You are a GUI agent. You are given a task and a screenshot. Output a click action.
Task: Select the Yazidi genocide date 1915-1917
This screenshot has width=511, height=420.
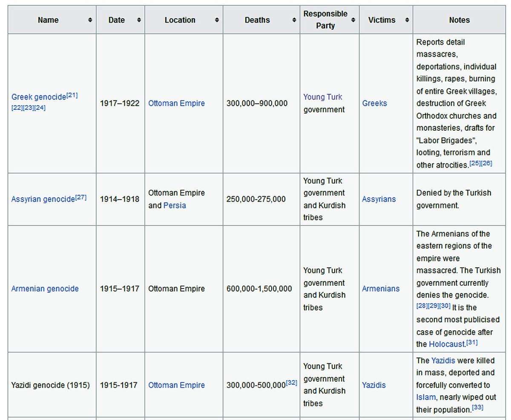tap(119, 385)
